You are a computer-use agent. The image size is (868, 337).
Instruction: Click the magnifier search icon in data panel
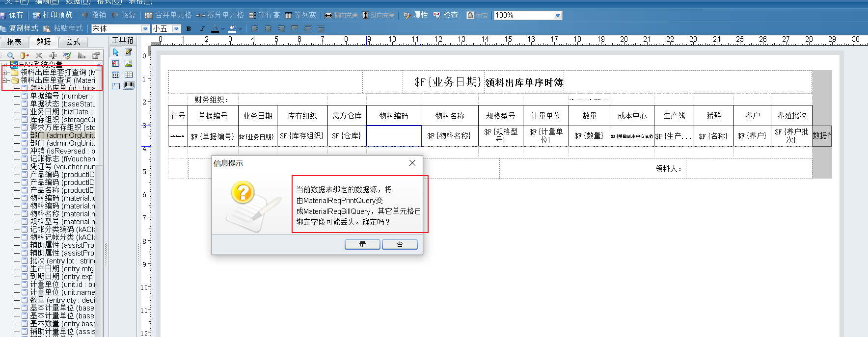click(x=10, y=55)
